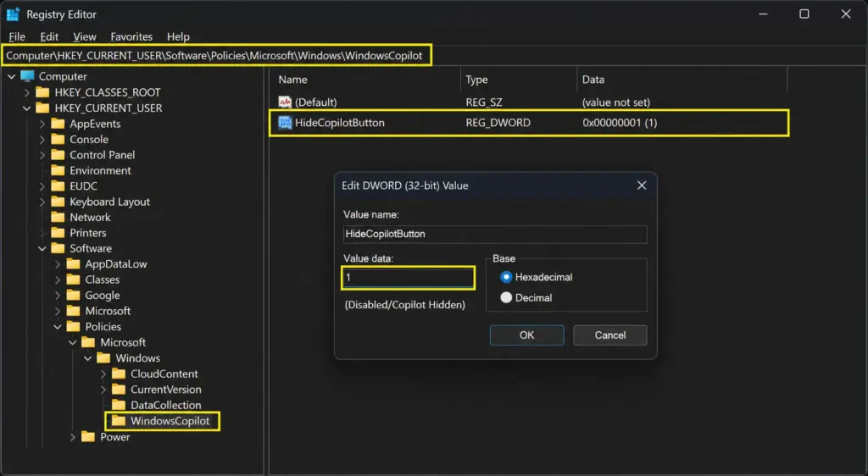Click the Computer icon in the tree

(27, 75)
